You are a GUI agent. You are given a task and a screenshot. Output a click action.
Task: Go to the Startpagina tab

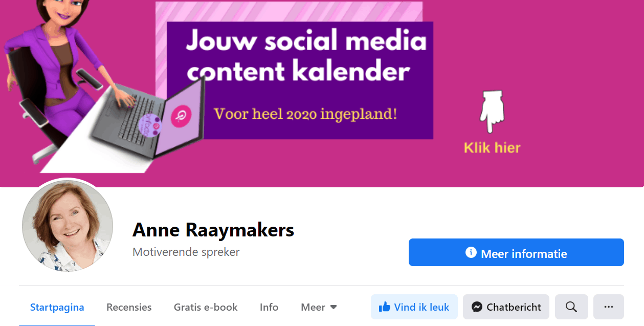pyautogui.click(x=57, y=307)
